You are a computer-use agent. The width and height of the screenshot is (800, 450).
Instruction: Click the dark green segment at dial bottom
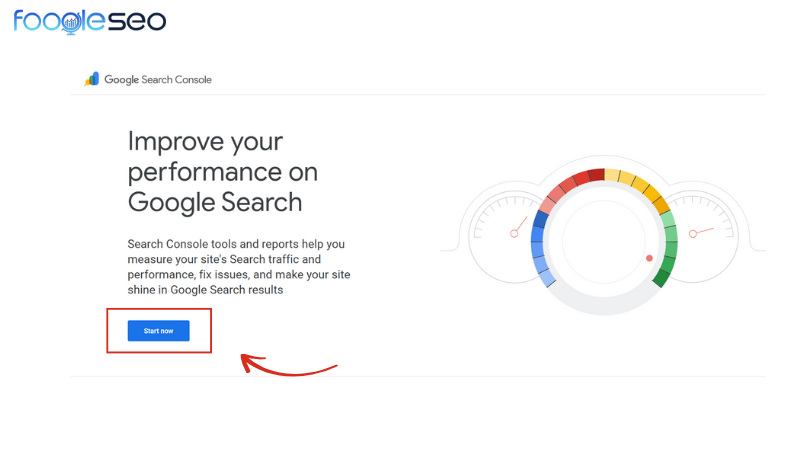660,277
